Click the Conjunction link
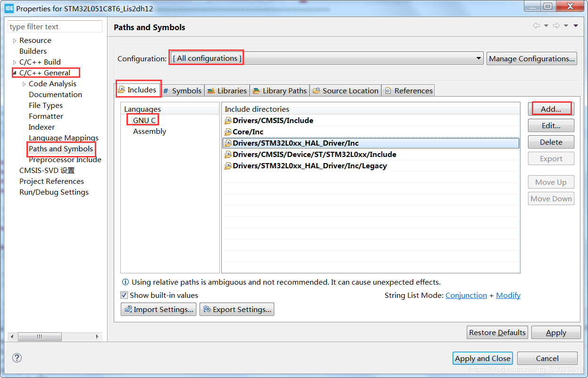 coord(466,295)
